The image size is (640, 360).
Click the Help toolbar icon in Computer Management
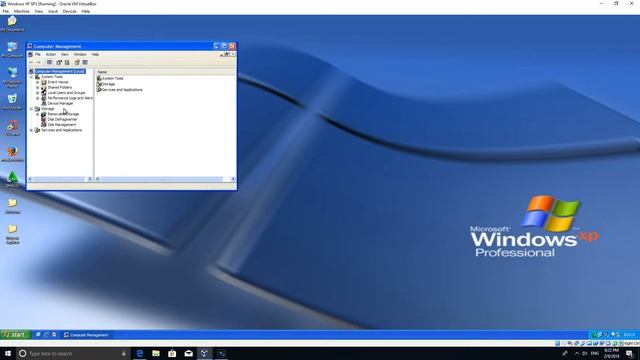point(77,62)
